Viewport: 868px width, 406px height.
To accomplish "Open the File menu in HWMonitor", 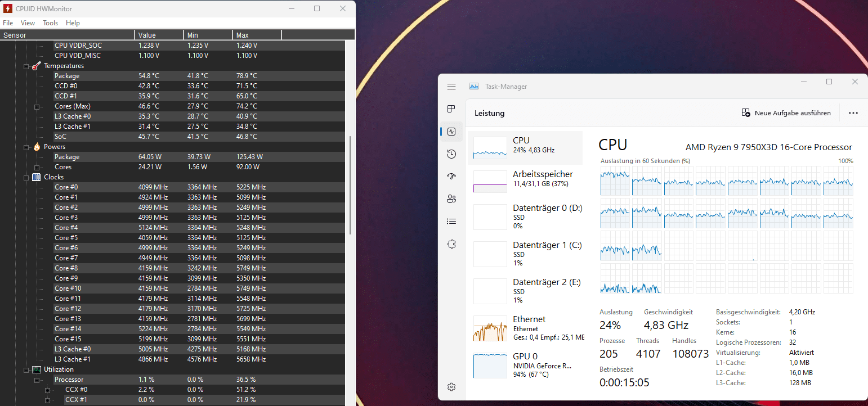I will (8, 23).
